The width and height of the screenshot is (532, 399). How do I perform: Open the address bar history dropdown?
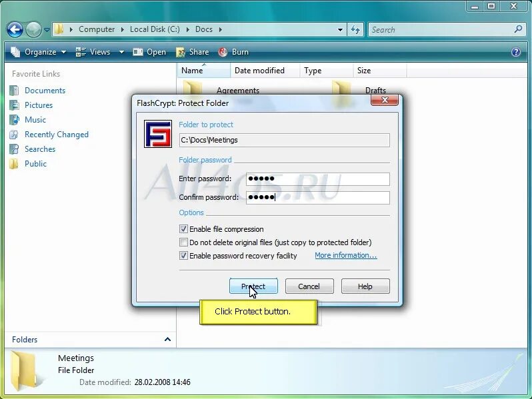pyautogui.click(x=340, y=30)
